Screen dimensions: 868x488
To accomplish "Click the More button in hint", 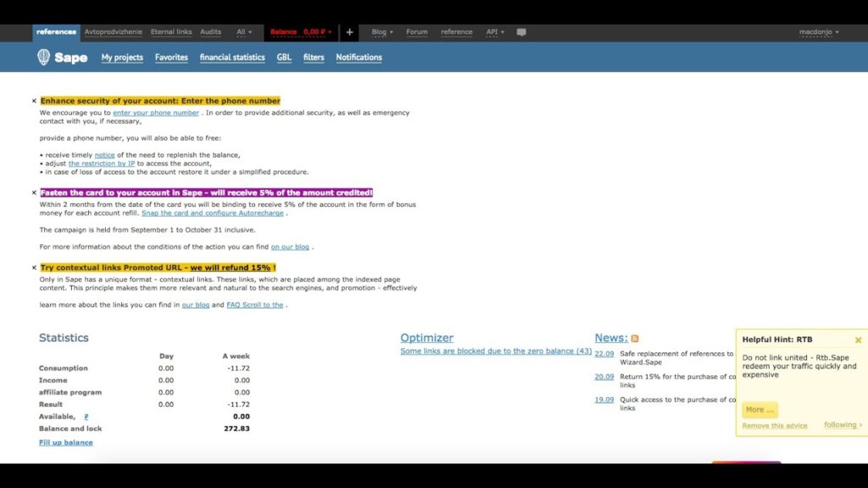I will (759, 410).
